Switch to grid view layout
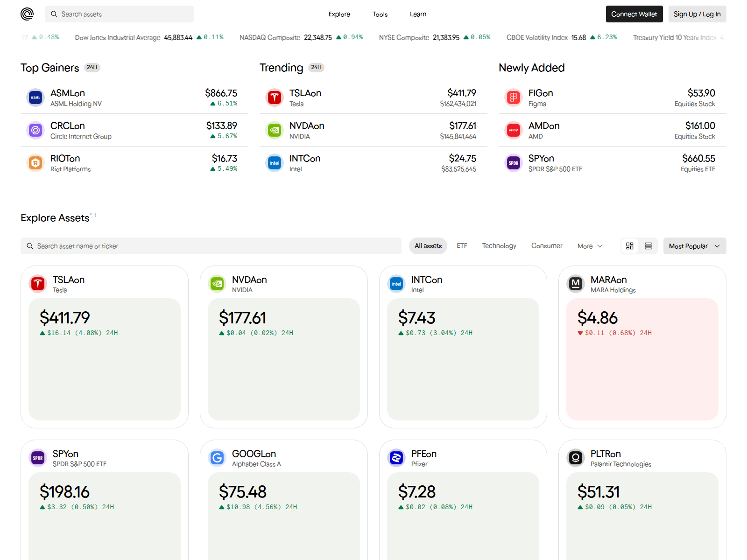The height and width of the screenshot is (560, 747). point(630,246)
